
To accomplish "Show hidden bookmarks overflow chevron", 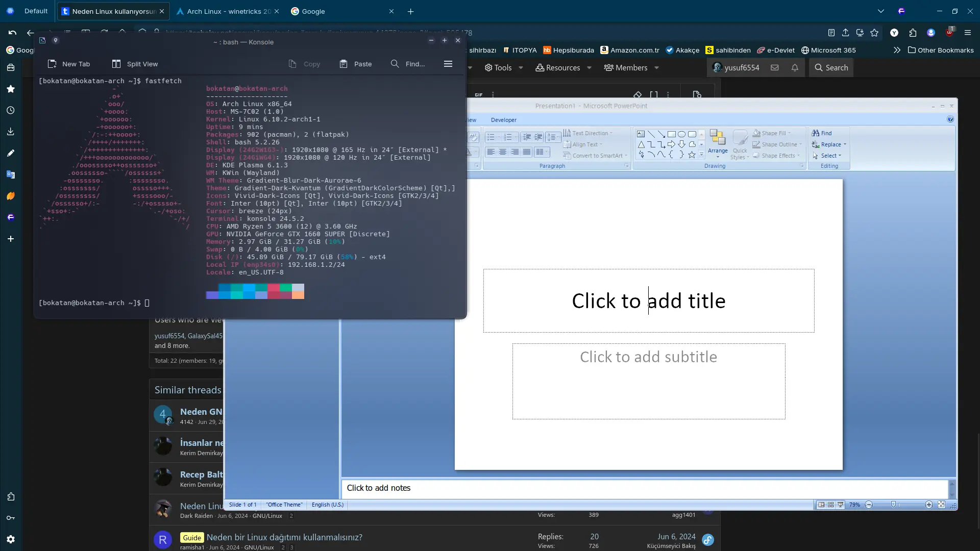I will (897, 50).
